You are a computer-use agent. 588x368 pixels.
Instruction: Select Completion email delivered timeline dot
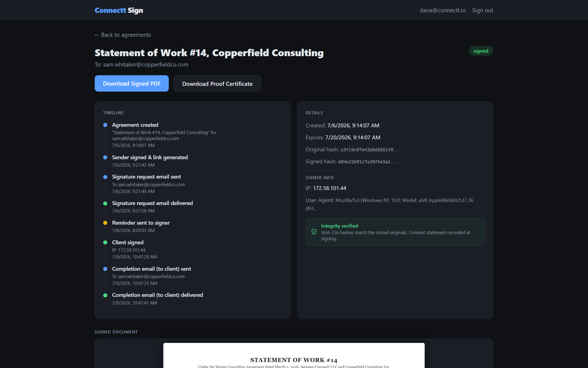105,295
